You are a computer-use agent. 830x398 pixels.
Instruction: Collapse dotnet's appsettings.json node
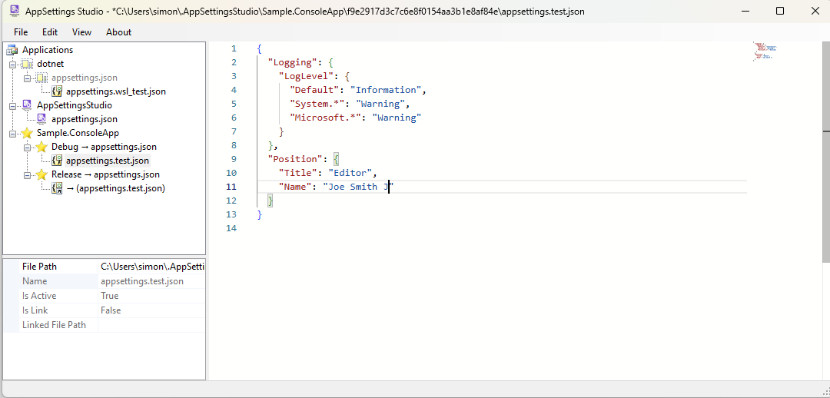(28, 78)
